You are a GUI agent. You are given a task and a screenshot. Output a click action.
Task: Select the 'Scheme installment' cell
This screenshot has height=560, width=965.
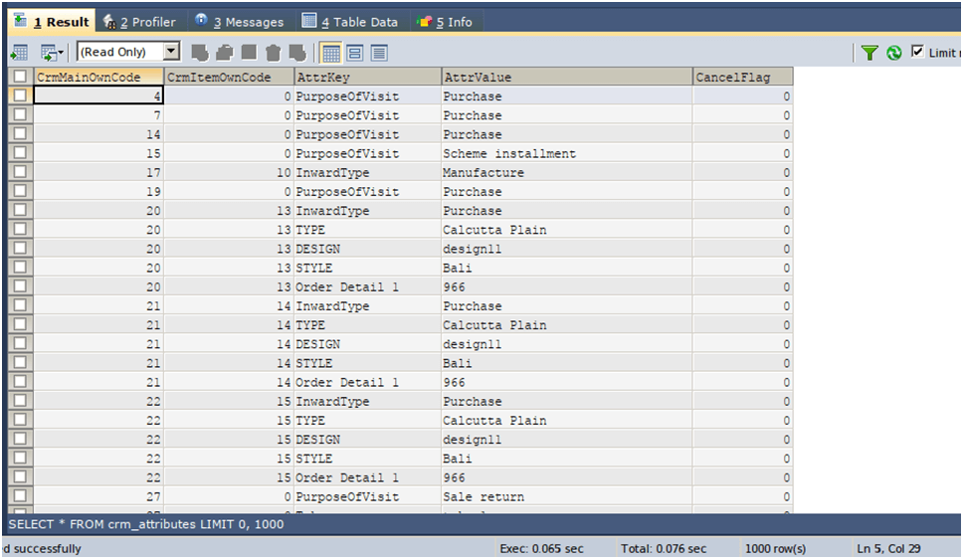click(567, 153)
